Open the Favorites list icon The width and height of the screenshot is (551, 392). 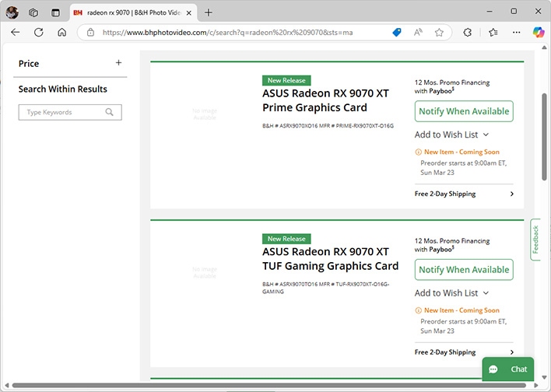coord(493,33)
